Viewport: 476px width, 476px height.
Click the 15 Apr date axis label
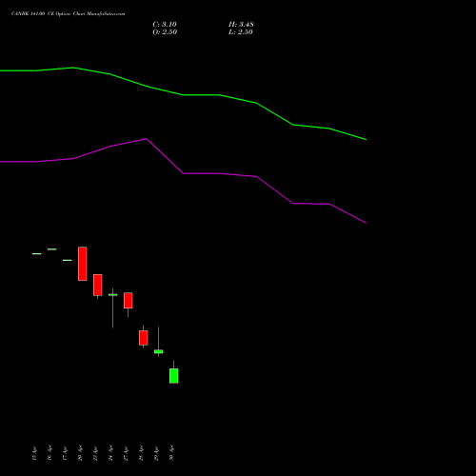click(x=34, y=453)
